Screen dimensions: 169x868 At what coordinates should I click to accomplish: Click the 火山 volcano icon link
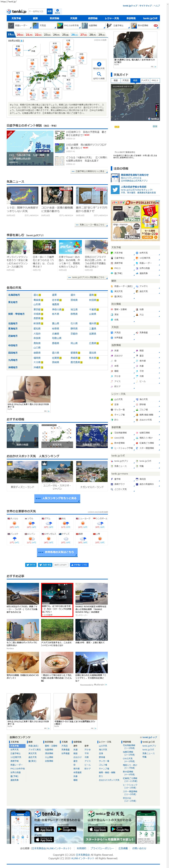pyautogui.click(x=137, y=314)
